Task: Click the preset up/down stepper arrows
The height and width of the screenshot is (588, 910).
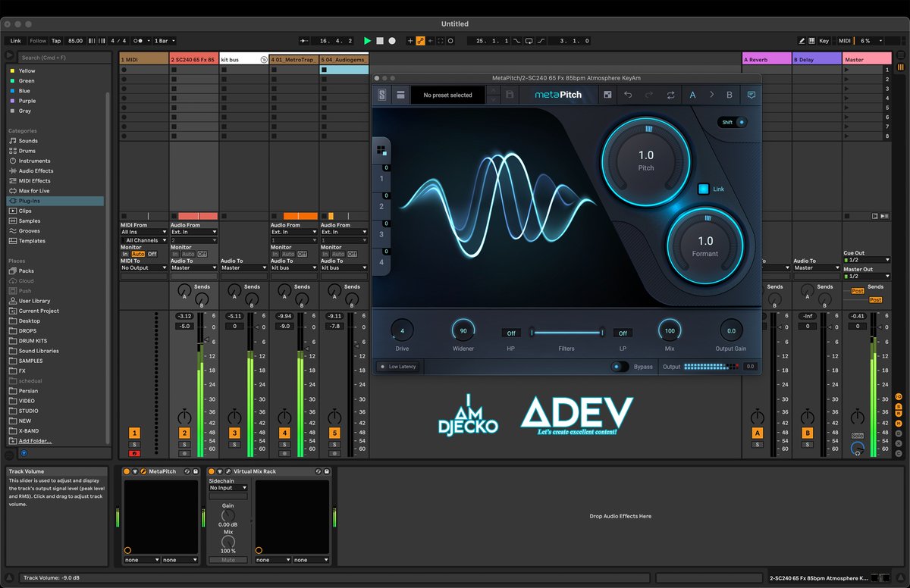Action: (493, 95)
